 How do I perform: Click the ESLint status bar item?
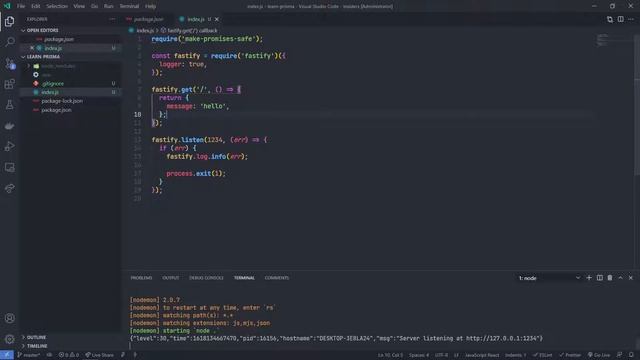click(x=542, y=355)
